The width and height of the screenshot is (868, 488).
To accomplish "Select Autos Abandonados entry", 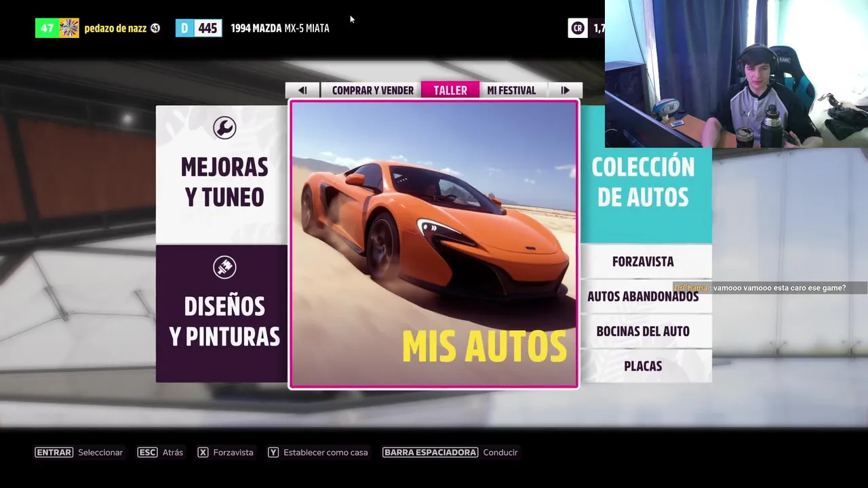I will (643, 296).
